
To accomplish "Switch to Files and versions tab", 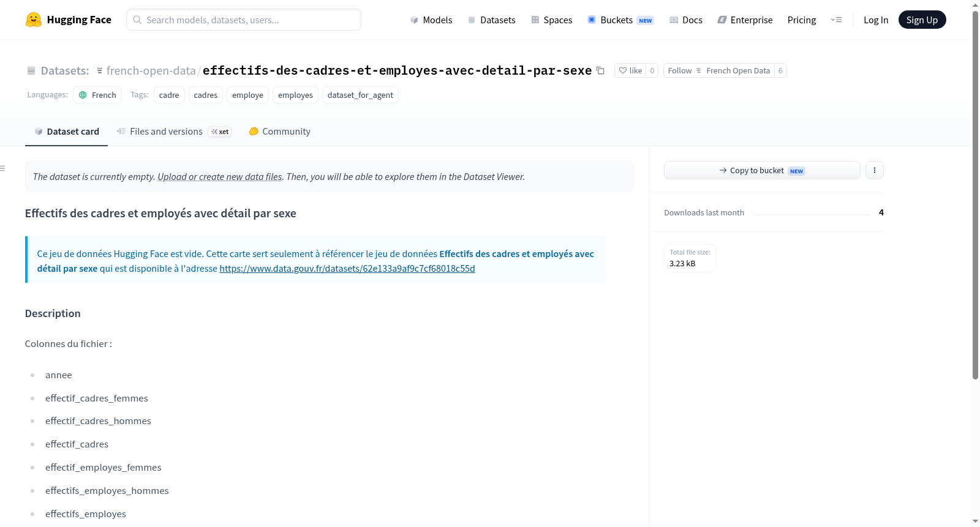I will pyautogui.click(x=175, y=131).
